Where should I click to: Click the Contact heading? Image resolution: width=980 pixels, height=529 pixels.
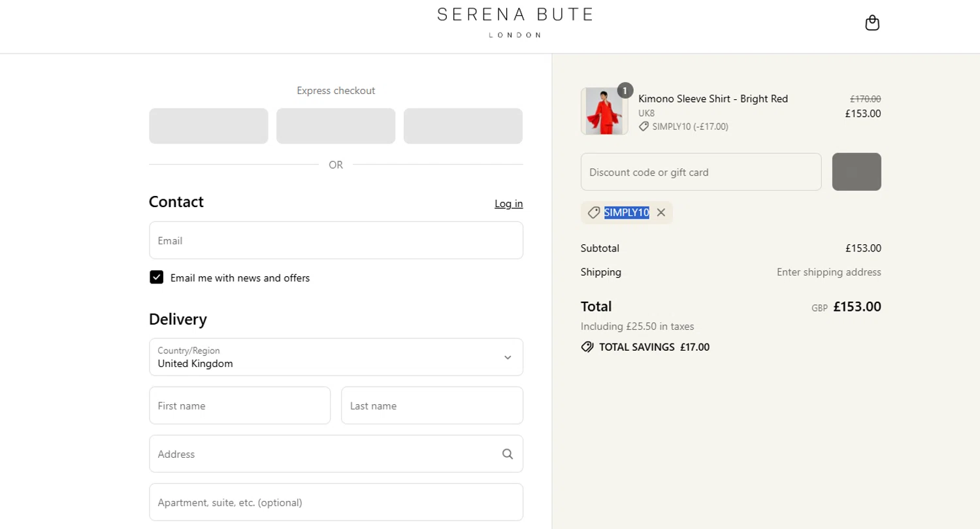tap(176, 202)
